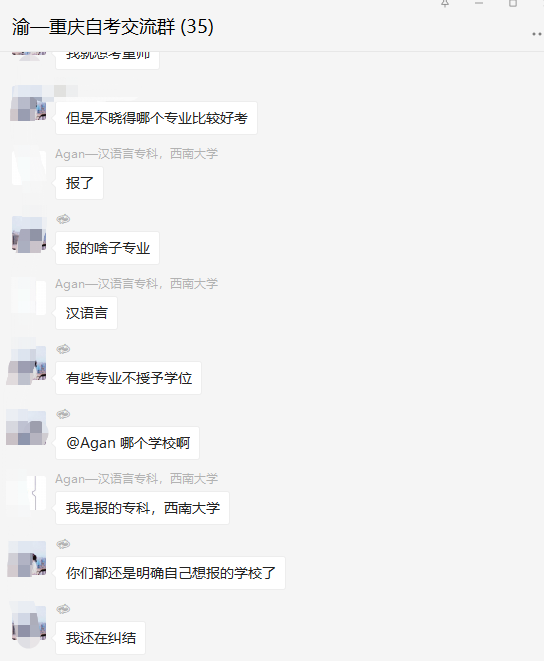The width and height of the screenshot is (544, 661).
Task: Open avatar beside 有些专业不授予学位 message
Action: tap(29, 363)
